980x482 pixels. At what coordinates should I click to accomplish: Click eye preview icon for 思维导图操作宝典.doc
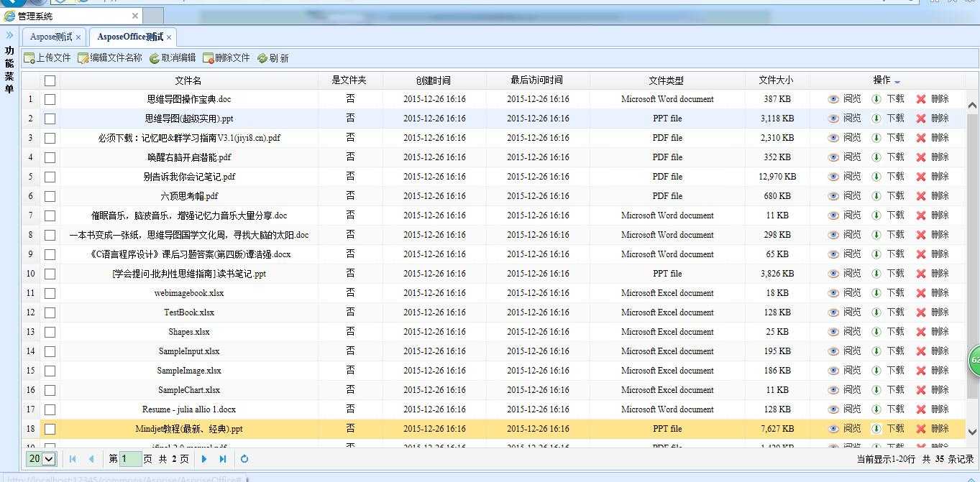click(x=833, y=99)
